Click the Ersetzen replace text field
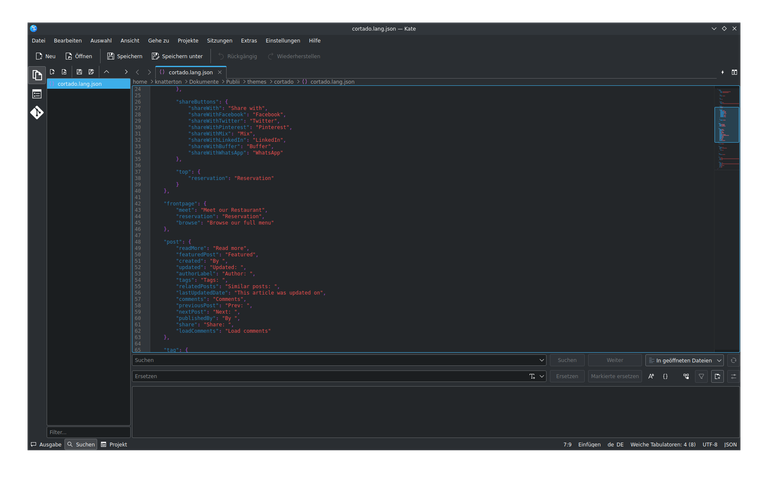This screenshot has height=483, width=768. click(330, 376)
